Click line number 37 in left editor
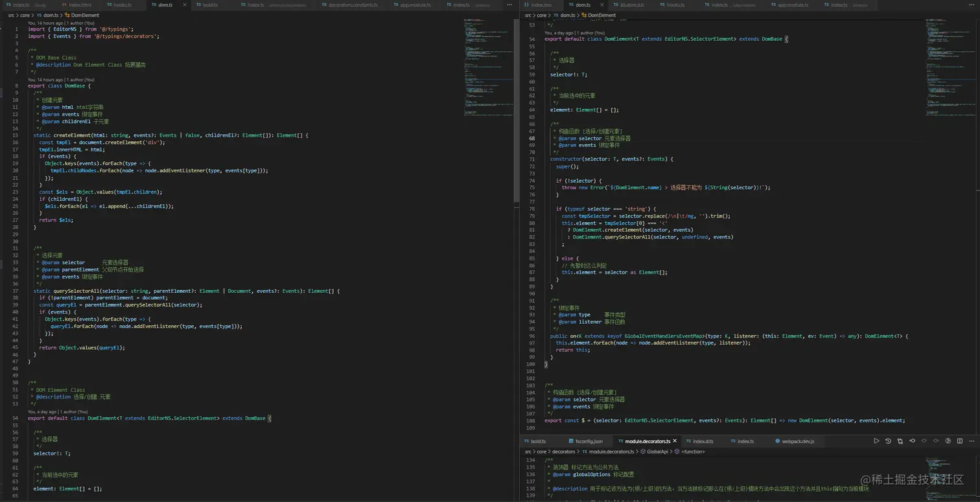Image resolution: width=980 pixels, height=502 pixels. (16, 291)
